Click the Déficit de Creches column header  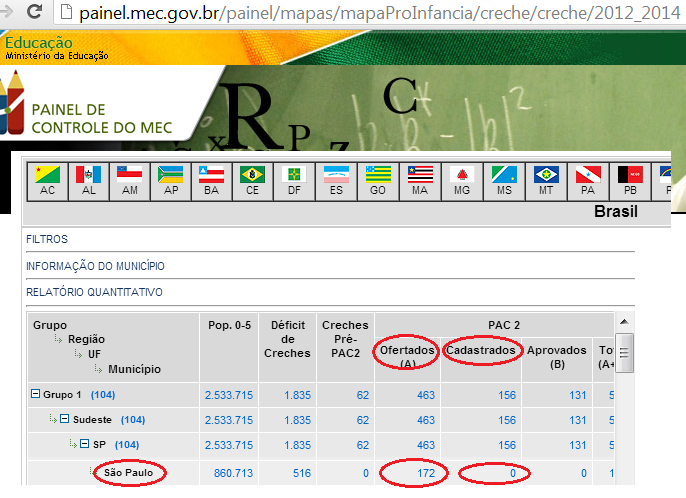[287, 339]
